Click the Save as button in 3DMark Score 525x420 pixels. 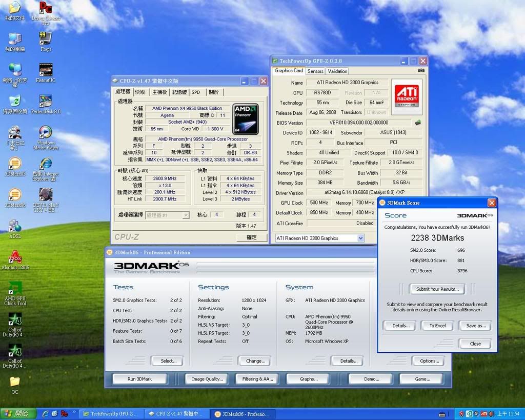pyautogui.click(x=475, y=326)
